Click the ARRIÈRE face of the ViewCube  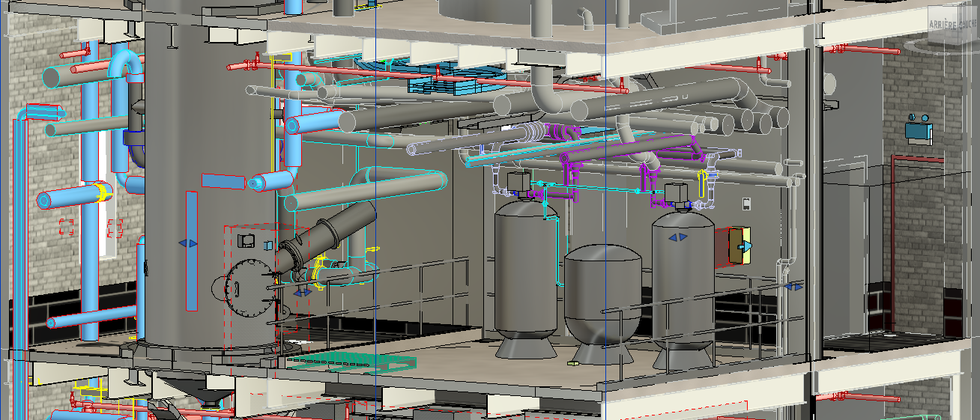pyautogui.click(x=943, y=24)
